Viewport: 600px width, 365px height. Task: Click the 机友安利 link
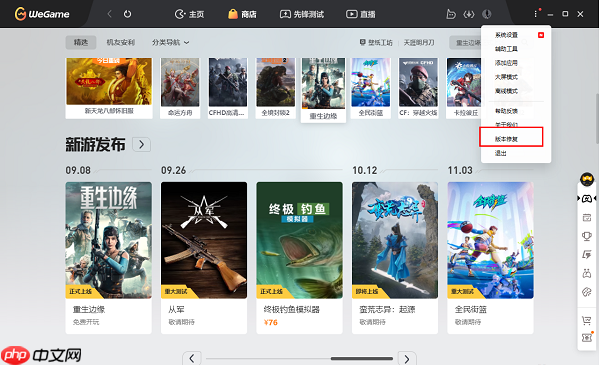[x=121, y=42]
